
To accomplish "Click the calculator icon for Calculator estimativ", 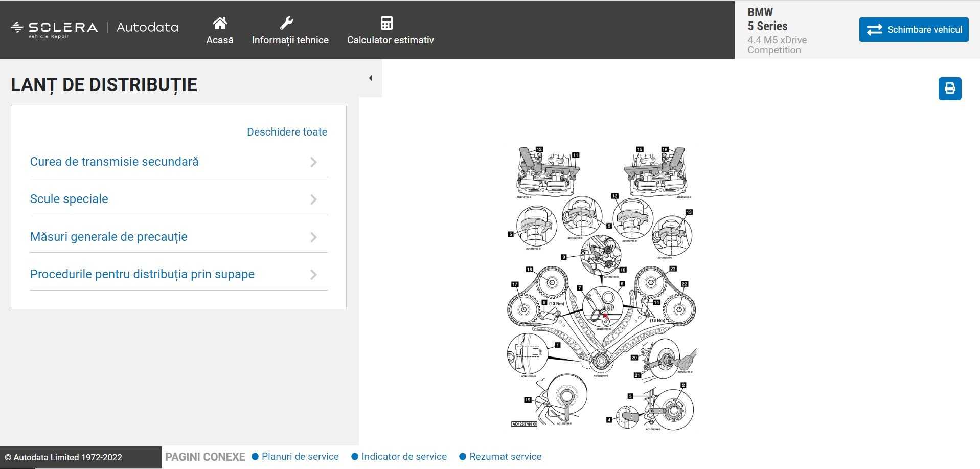I will click(x=386, y=23).
